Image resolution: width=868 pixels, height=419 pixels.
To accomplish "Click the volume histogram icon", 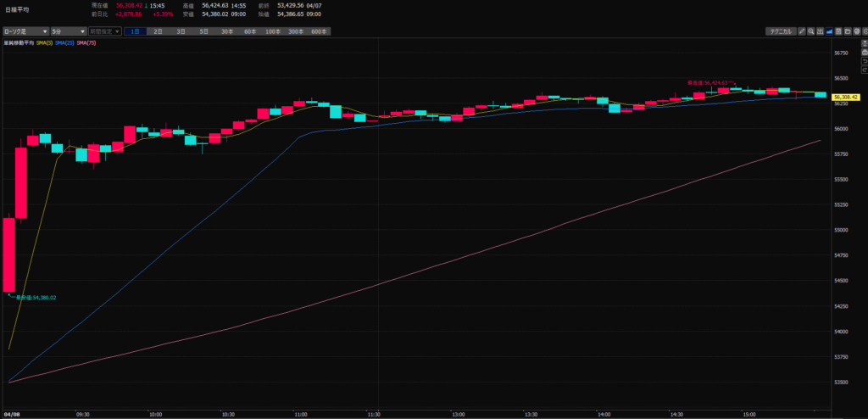I will pos(821,31).
